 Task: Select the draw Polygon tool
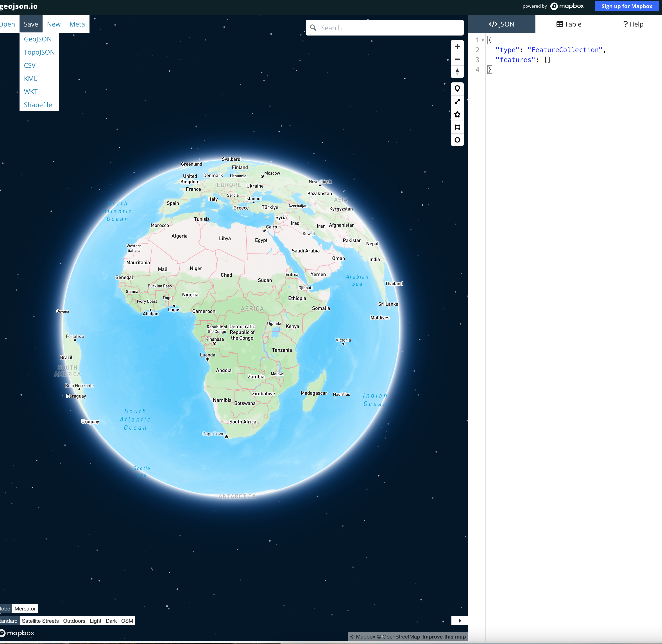point(457,114)
